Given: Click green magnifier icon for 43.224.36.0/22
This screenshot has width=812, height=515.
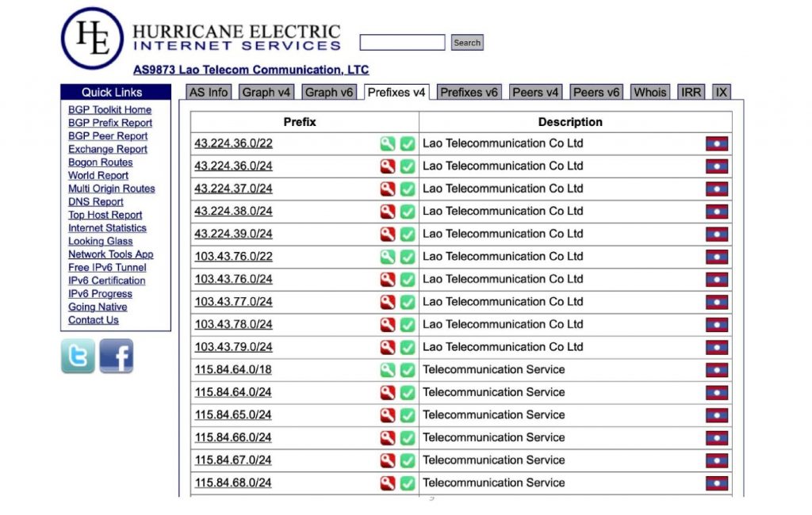Looking at the screenshot, I should 387,143.
